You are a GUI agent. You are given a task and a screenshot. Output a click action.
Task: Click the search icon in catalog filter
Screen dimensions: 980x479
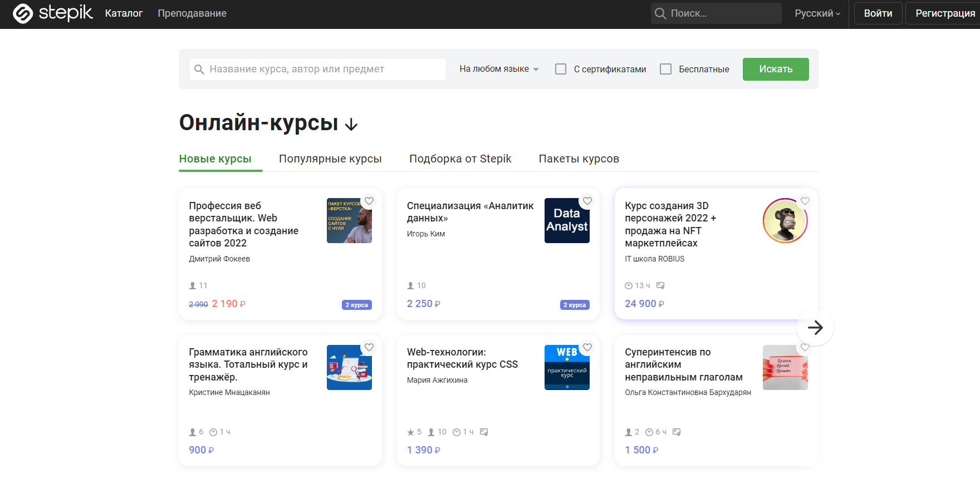click(199, 70)
